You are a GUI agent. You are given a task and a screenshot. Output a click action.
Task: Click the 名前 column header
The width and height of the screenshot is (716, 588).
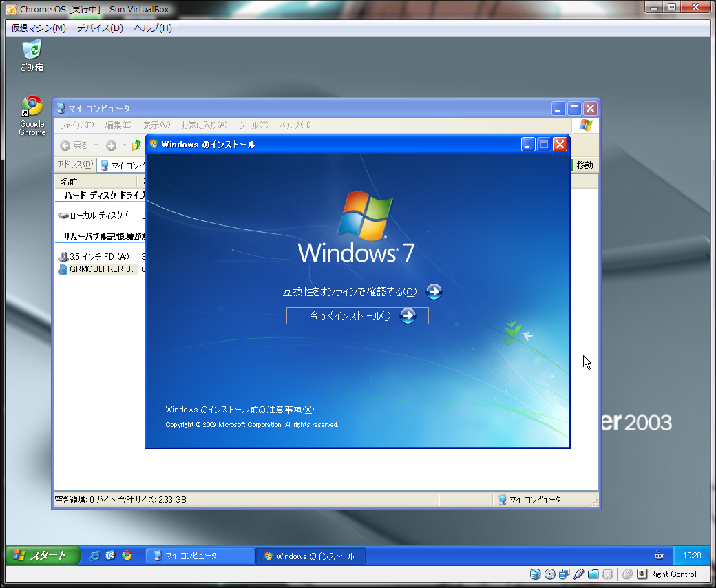(96, 181)
